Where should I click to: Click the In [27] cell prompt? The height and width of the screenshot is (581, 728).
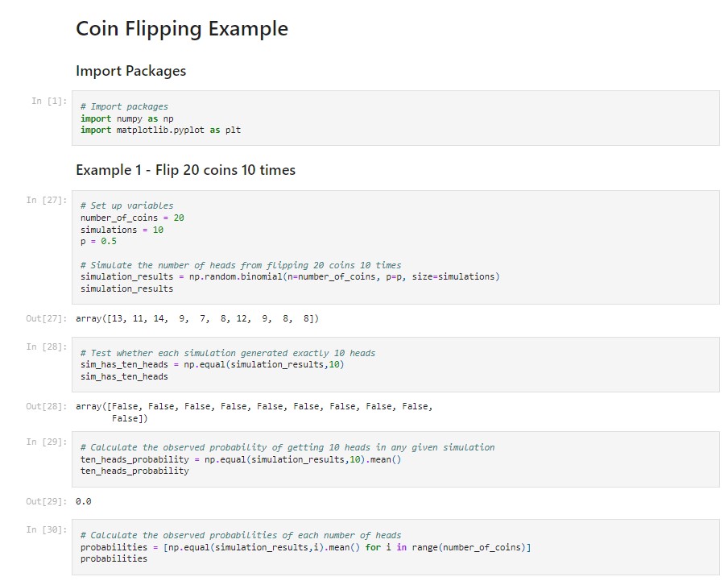click(46, 200)
